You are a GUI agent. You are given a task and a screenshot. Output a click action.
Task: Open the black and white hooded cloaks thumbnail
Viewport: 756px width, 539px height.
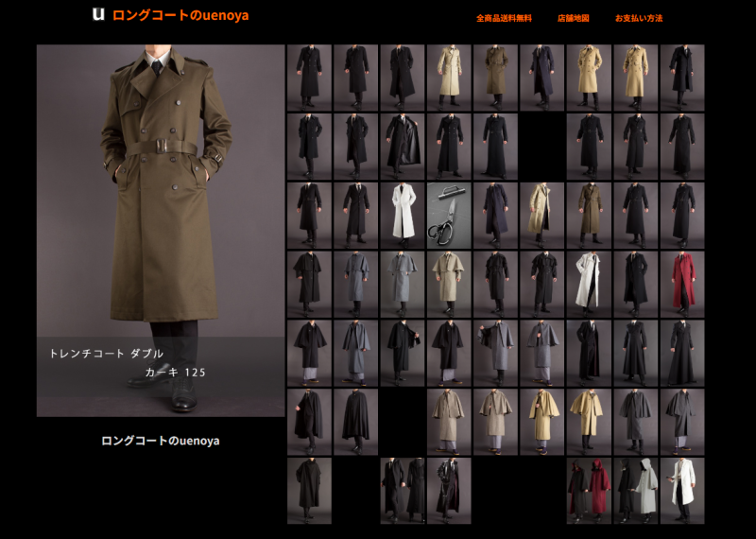(x=636, y=490)
